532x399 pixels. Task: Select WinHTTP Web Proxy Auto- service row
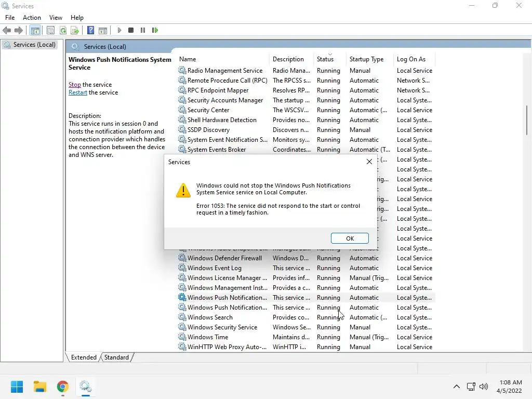tap(305, 347)
